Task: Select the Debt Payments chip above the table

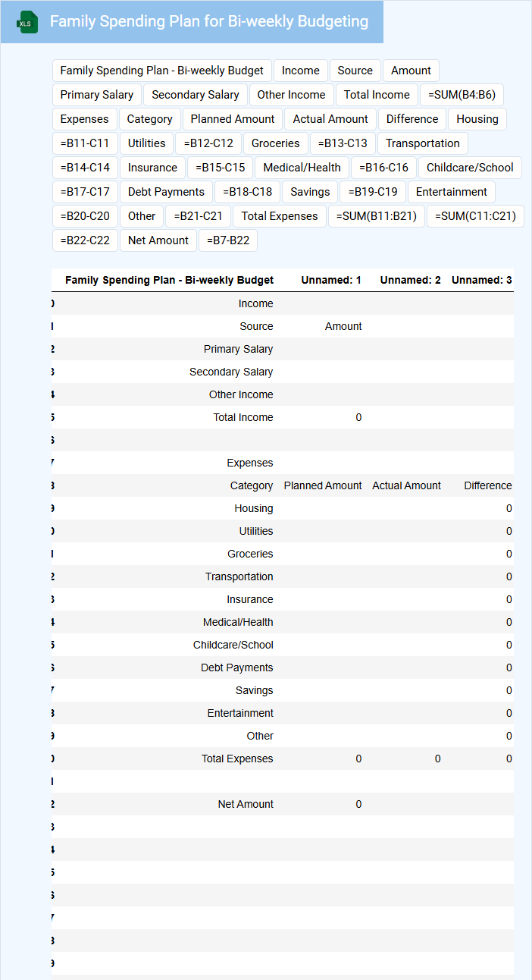Action: pos(167,192)
